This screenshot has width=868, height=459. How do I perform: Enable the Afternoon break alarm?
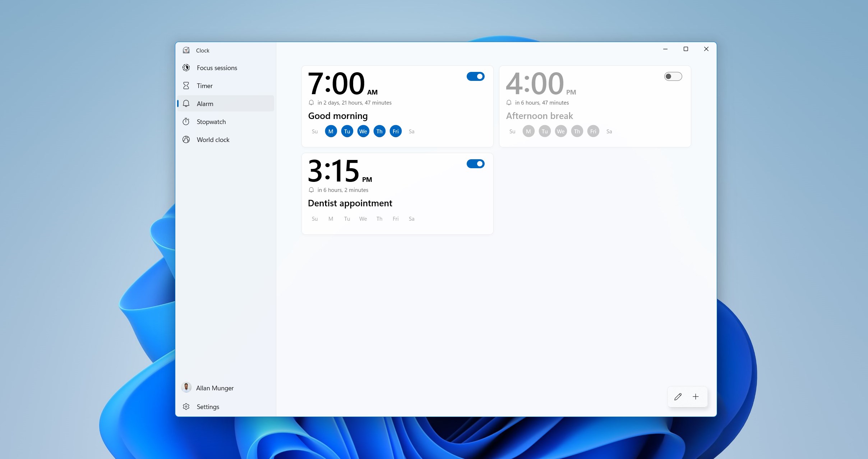coord(673,76)
